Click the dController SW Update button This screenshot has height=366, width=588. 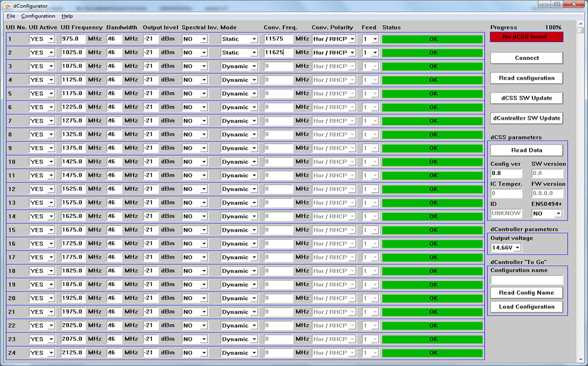pos(527,118)
